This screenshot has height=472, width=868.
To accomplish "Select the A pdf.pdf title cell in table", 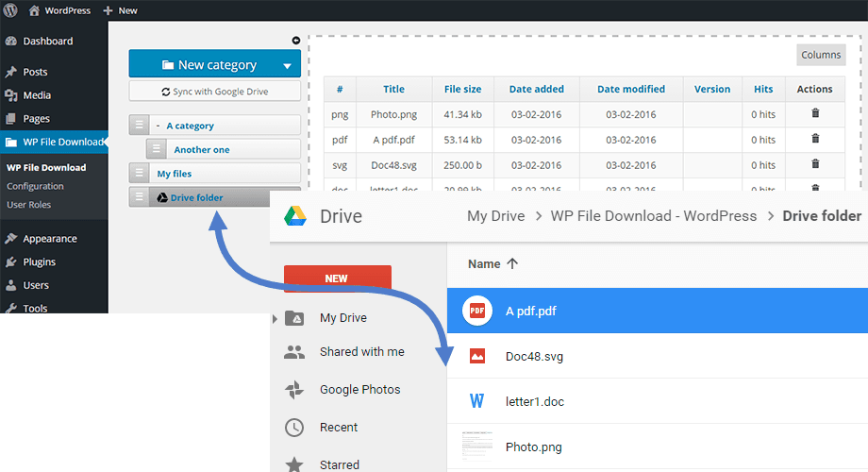I will [393, 140].
